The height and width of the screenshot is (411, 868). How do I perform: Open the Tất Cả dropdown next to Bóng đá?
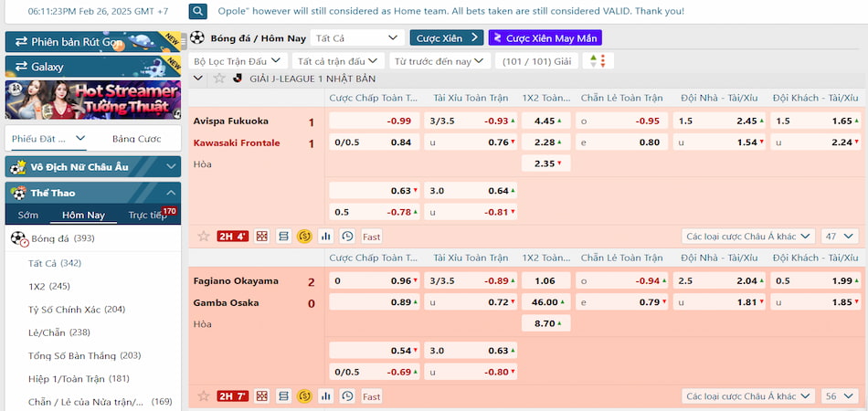tap(356, 37)
